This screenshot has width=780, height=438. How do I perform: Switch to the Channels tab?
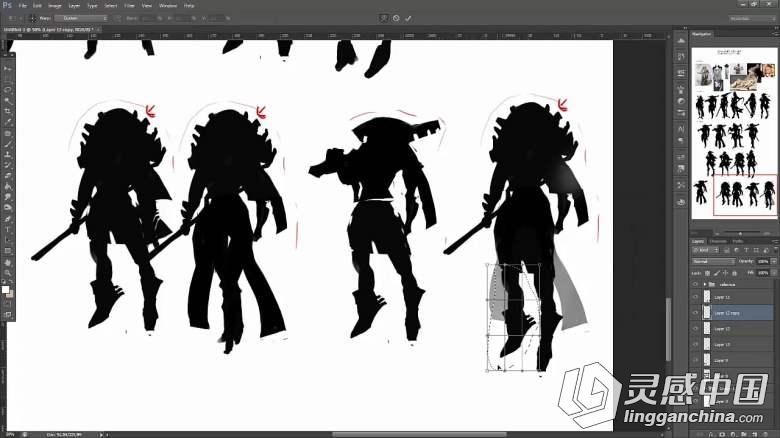[719, 241]
